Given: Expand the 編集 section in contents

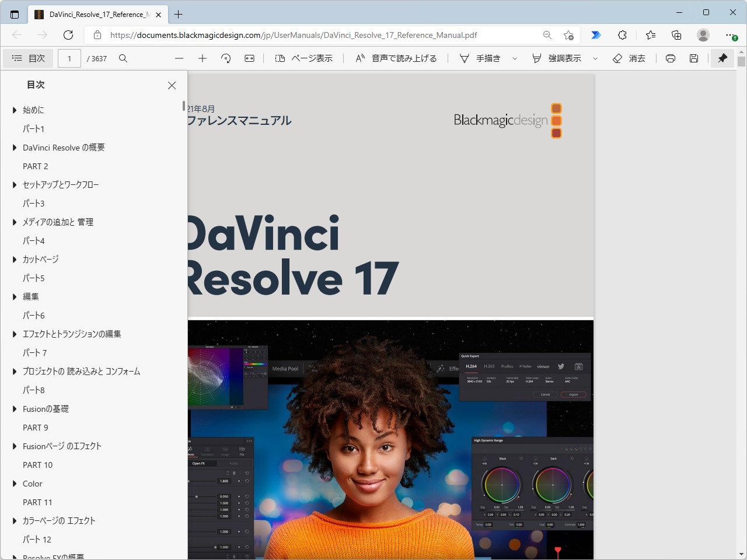Looking at the screenshot, I should pyautogui.click(x=15, y=296).
